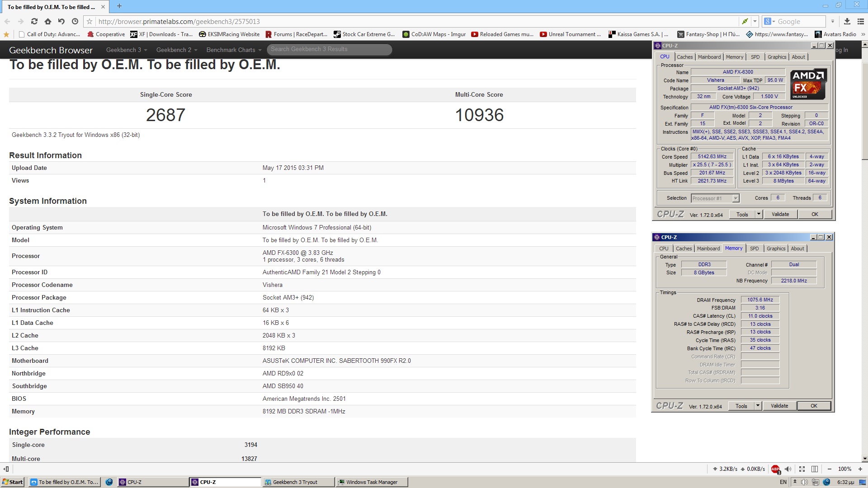Open browsing history clock icon
Viewport: 868px width, 488px height.
click(x=75, y=21)
